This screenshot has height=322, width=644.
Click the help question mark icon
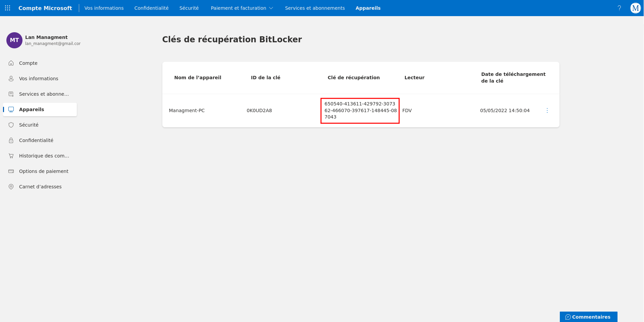619,8
